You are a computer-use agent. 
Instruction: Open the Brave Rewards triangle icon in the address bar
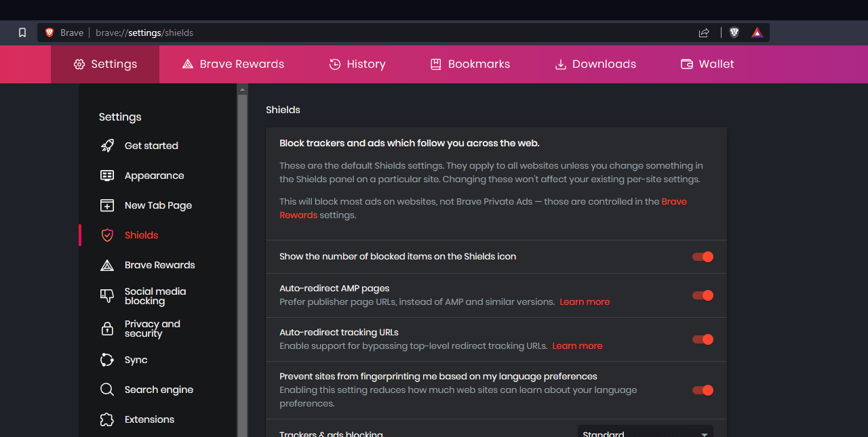pyautogui.click(x=757, y=33)
